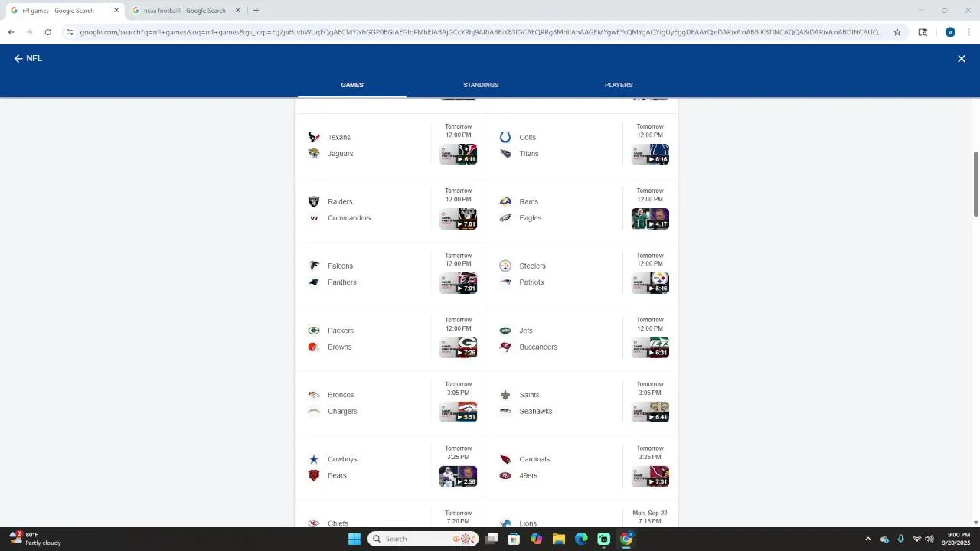The image size is (980, 551).
Task: Click the Cardinals team logo
Action: 505,459
